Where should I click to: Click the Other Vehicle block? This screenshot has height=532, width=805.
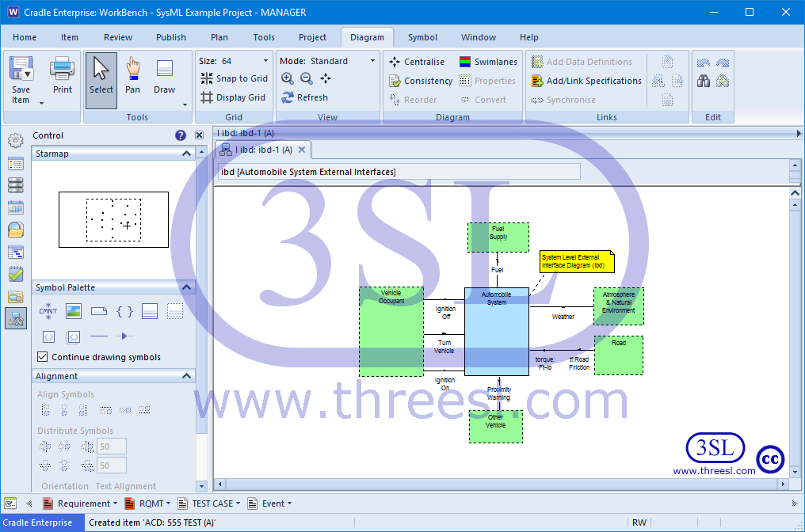tap(495, 427)
